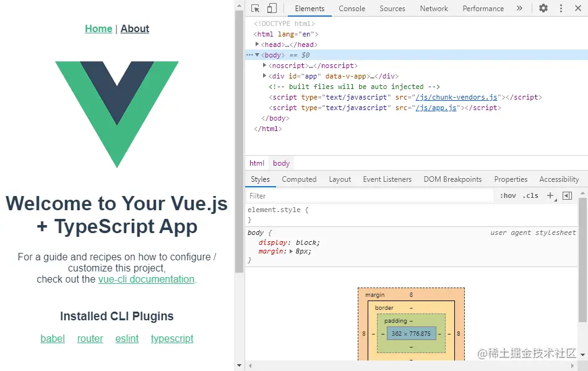Screen dimensions: 588x371
Task: Open the Network tab
Action: pyautogui.click(x=434, y=9)
